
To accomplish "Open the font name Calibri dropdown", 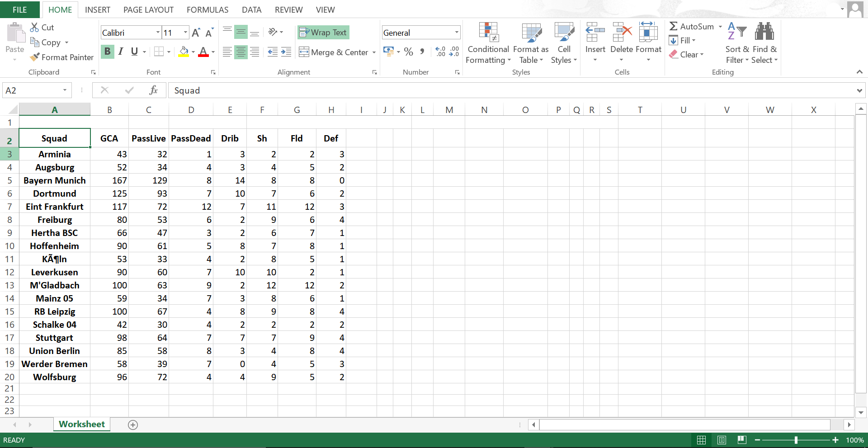I will tap(158, 33).
